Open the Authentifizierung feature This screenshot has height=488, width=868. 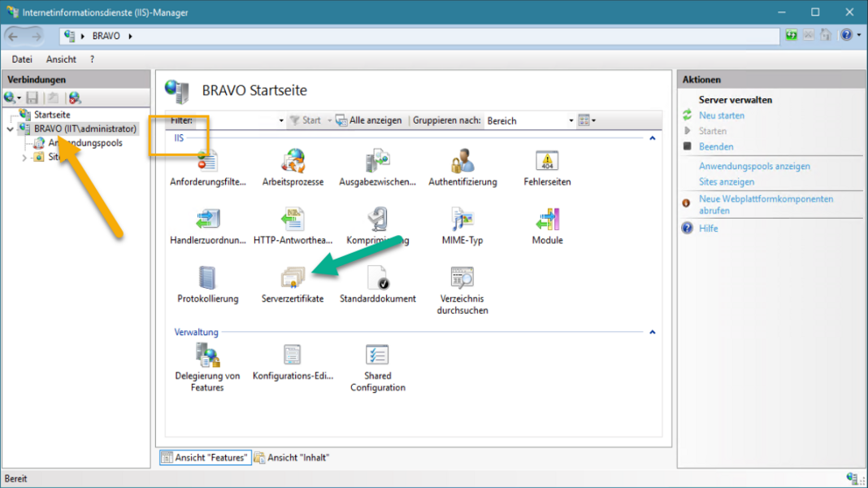[x=462, y=163]
